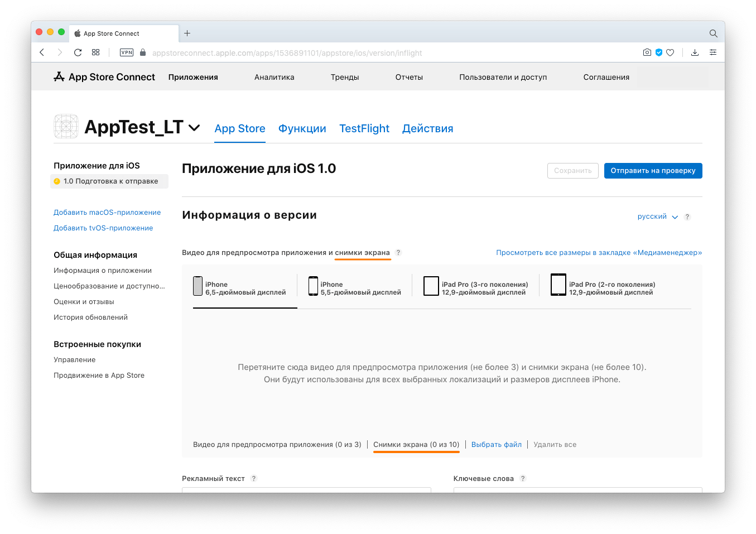Open a new tab with plus button
This screenshot has width=756, height=534.
187,33
